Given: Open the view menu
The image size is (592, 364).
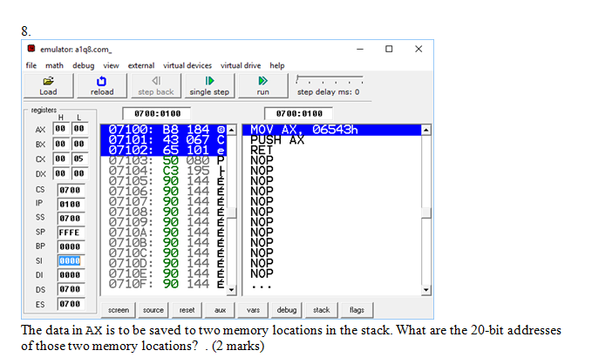Looking at the screenshot, I should [111, 65].
